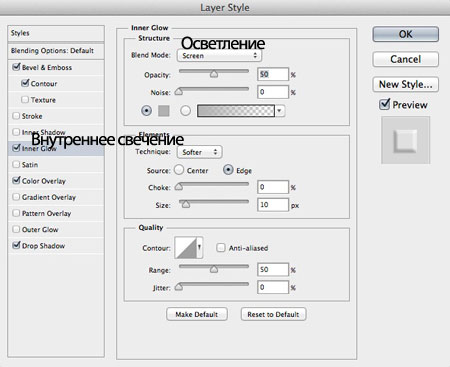Select the Styles list header

(x=56, y=33)
